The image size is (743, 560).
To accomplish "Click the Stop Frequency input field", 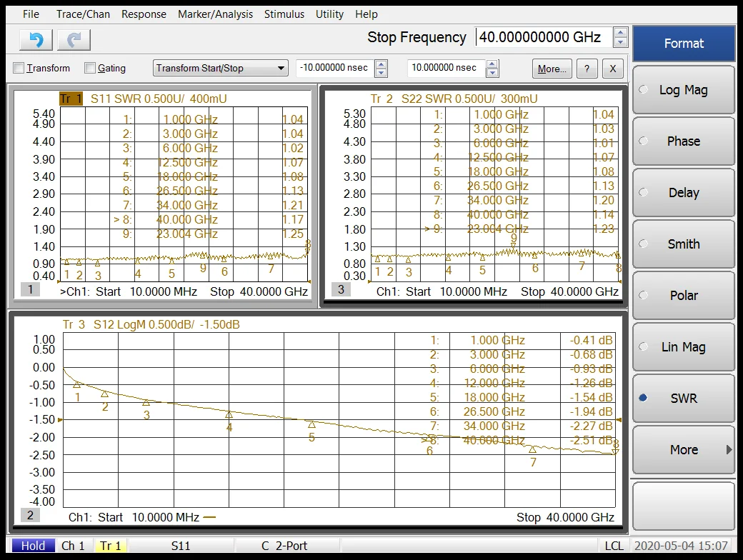I will (543, 37).
